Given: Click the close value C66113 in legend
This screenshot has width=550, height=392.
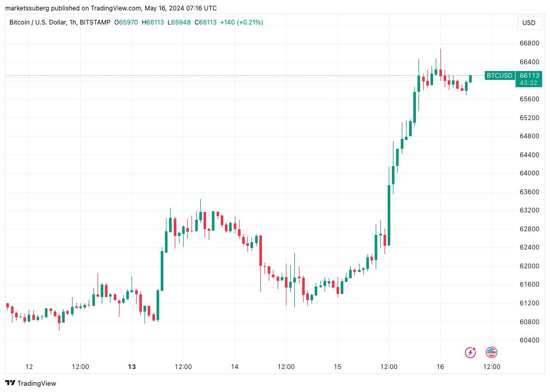Looking at the screenshot, I should tap(206, 22).
